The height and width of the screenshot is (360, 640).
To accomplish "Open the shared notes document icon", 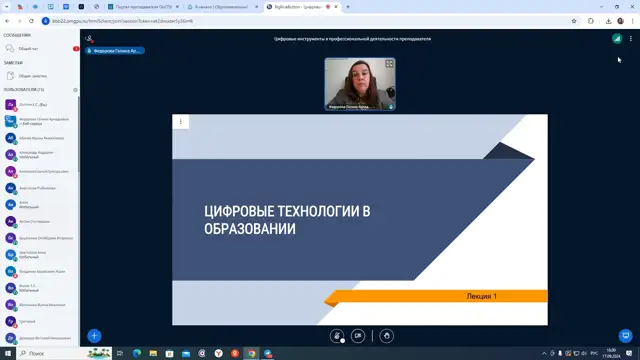I will [10, 76].
